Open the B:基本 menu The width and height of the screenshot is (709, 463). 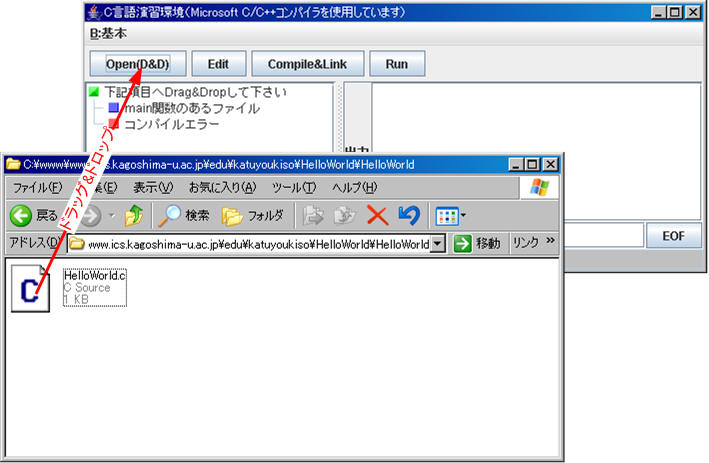click(x=108, y=33)
